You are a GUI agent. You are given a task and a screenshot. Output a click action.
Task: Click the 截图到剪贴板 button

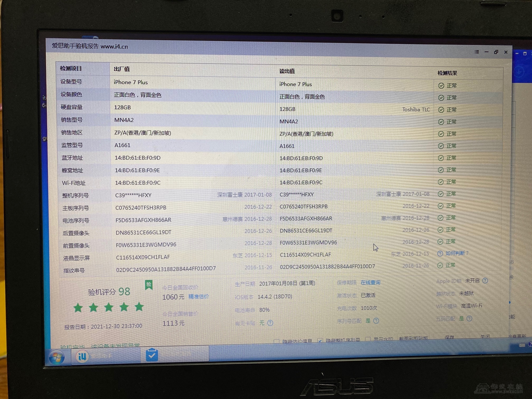click(x=413, y=338)
